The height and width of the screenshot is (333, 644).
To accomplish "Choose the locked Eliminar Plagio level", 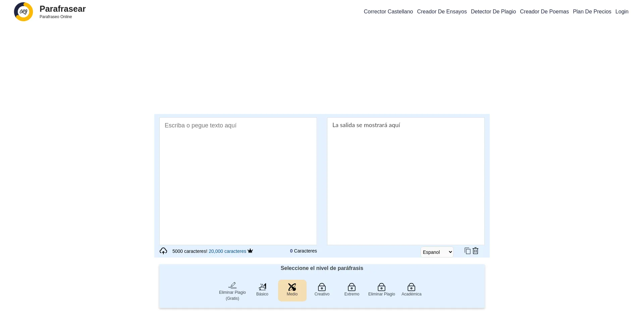I will click(x=382, y=290).
